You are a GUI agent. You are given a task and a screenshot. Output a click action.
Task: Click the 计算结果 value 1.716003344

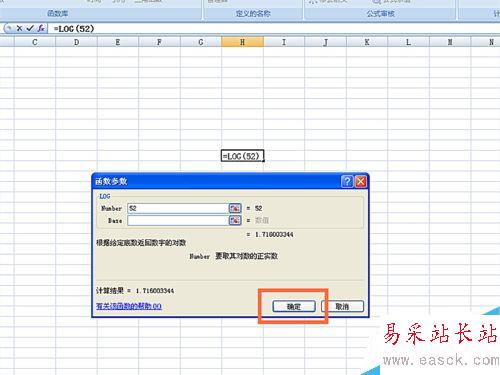155,291
